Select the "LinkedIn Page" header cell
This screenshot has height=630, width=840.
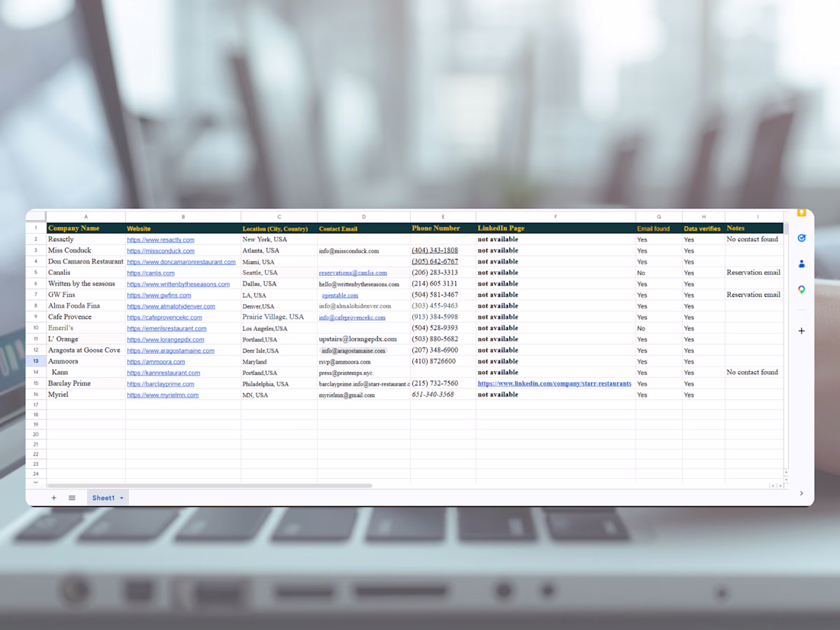tap(555, 228)
